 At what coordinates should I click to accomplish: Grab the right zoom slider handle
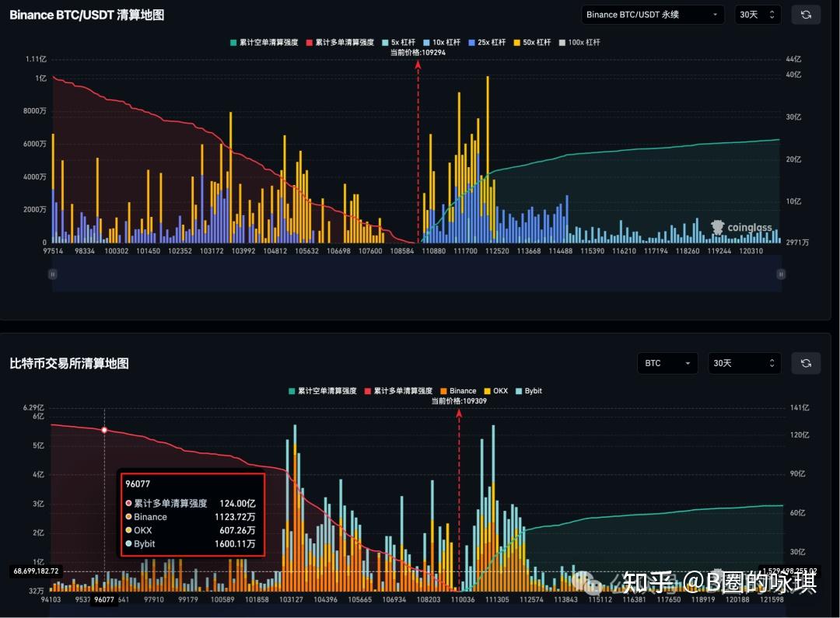781,274
